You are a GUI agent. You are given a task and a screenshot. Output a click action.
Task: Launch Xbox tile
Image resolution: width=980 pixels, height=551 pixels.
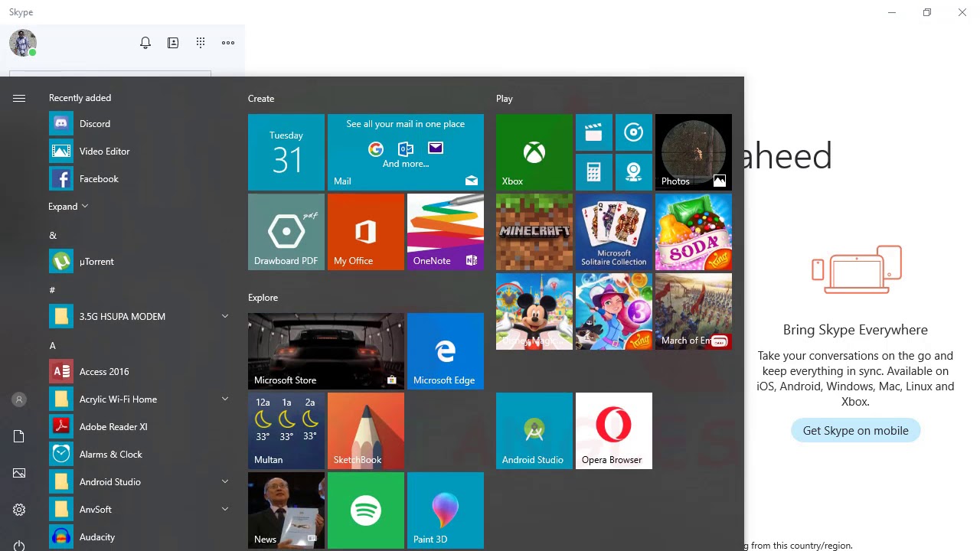(x=534, y=152)
